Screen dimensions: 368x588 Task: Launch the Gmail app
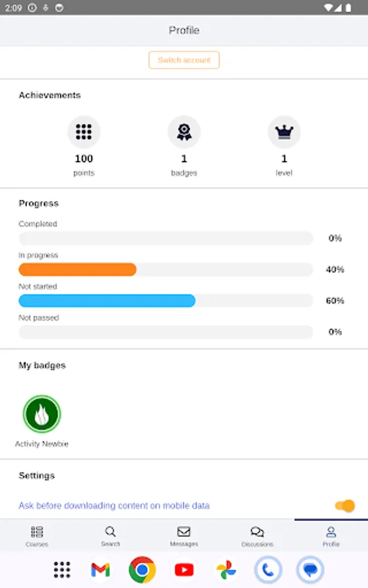coord(101,570)
